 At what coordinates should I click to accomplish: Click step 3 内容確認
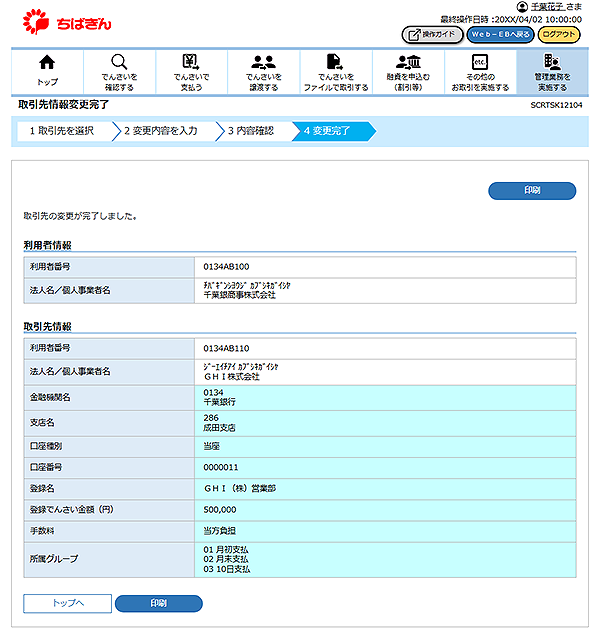253,131
